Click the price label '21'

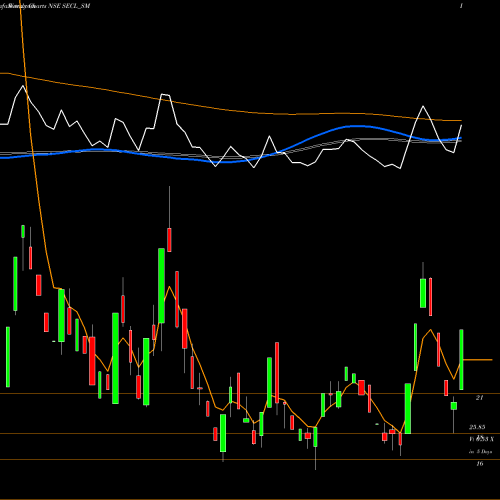pos(479,397)
